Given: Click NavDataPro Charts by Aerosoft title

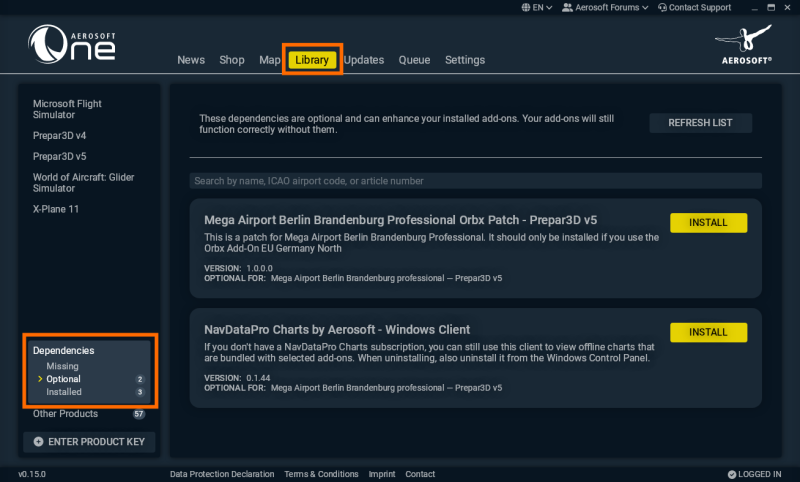Looking at the screenshot, I should [x=337, y=330].
